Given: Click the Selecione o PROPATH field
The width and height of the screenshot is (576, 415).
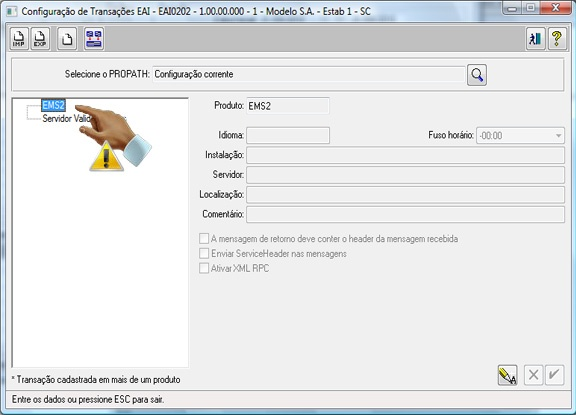Looking at the screenshot, I should (309, 74).
